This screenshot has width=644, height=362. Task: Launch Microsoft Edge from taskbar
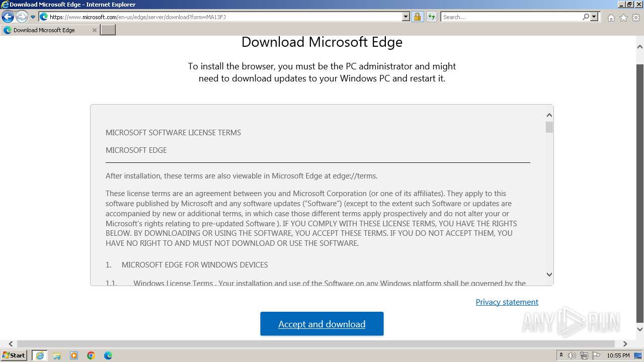click(x=108, y=355)
